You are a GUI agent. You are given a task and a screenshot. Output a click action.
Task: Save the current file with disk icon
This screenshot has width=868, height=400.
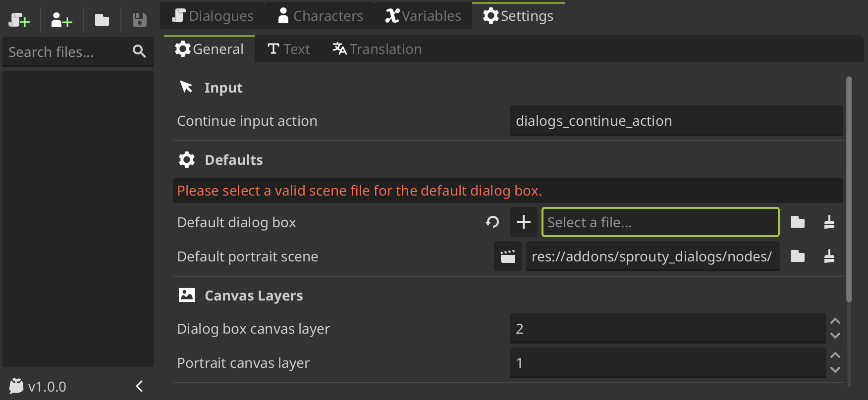pyautogui.click(x=140, y=20)
